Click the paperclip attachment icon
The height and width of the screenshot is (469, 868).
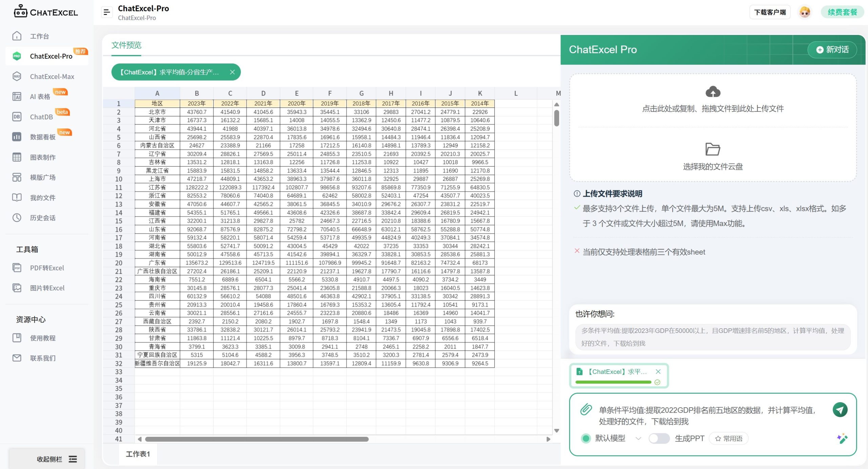(586, 410)
